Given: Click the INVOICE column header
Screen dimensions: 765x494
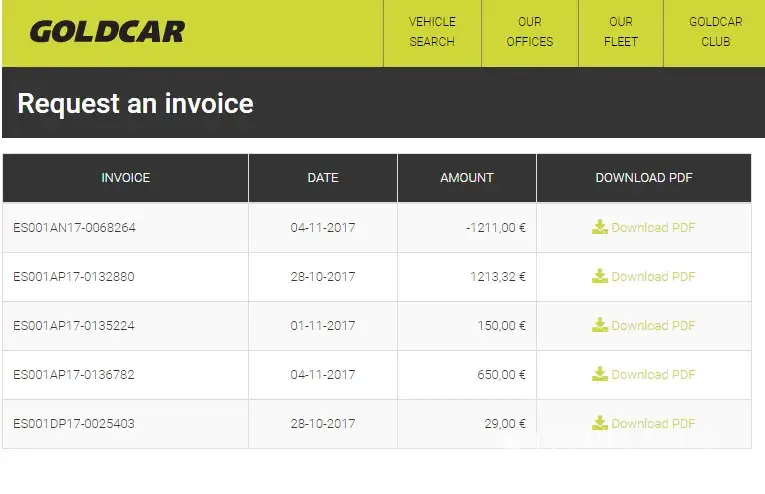Looking at the screenshot, I should tap(125, 178).
